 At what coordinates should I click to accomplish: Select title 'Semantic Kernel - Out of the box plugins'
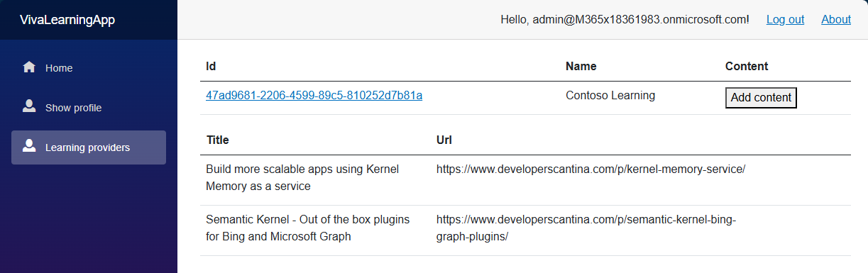point(308,228)
